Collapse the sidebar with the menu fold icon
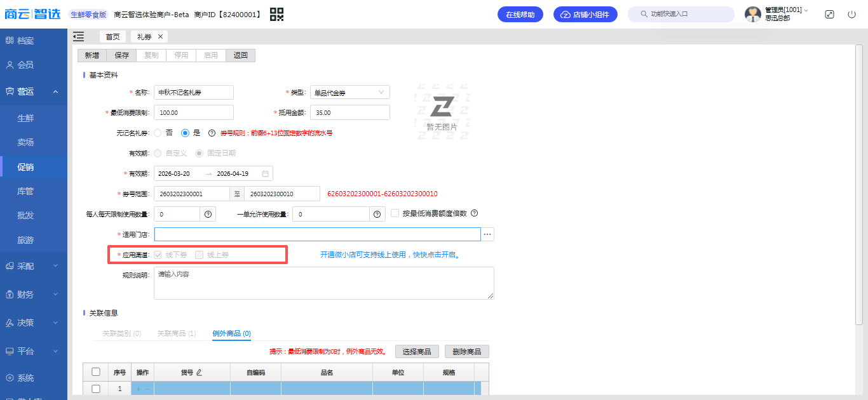 [x=78, y=37]
